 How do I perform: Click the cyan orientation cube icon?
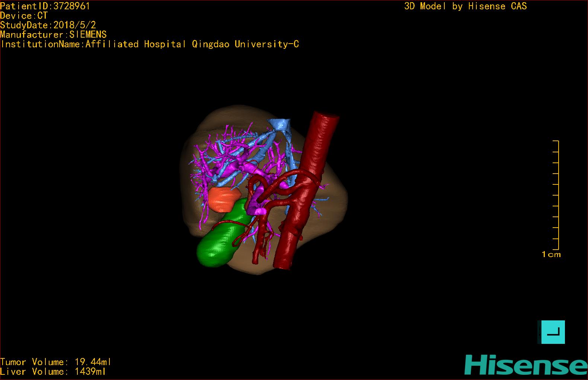click(x=552, y=332)
